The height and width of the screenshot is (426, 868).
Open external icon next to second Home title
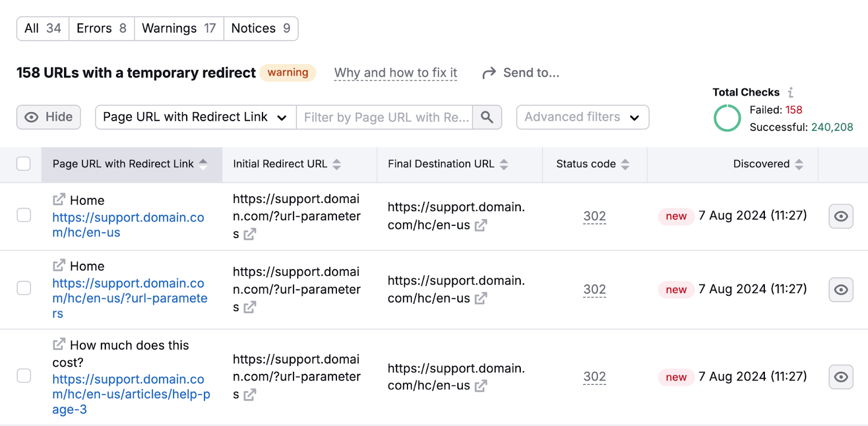[x=59, y=265]
